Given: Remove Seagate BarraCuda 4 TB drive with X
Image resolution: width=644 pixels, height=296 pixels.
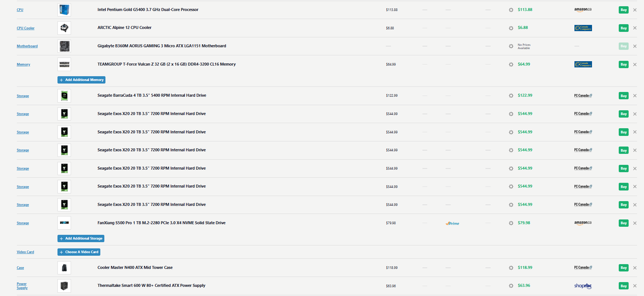Looking at the screenshot, I should coord(635,96).
